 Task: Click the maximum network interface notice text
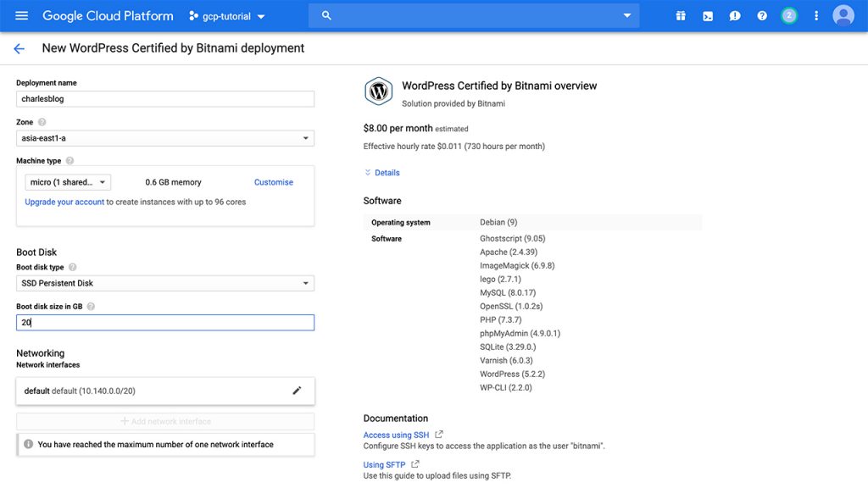(x=156, y=444)
